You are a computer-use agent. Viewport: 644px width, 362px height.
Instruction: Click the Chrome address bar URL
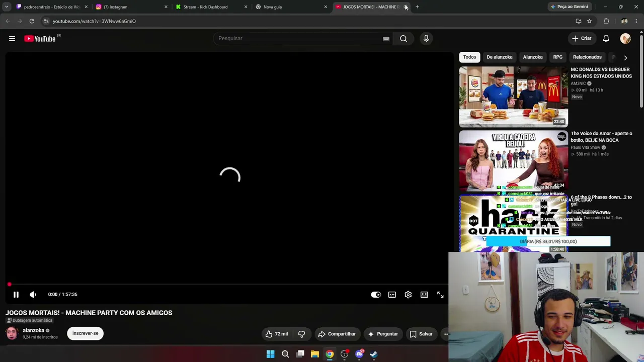[94, 21]
